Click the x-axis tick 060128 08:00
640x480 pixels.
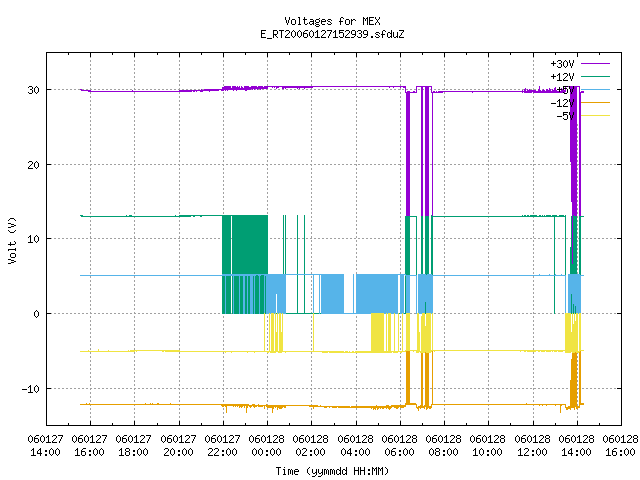click(444, 445)
